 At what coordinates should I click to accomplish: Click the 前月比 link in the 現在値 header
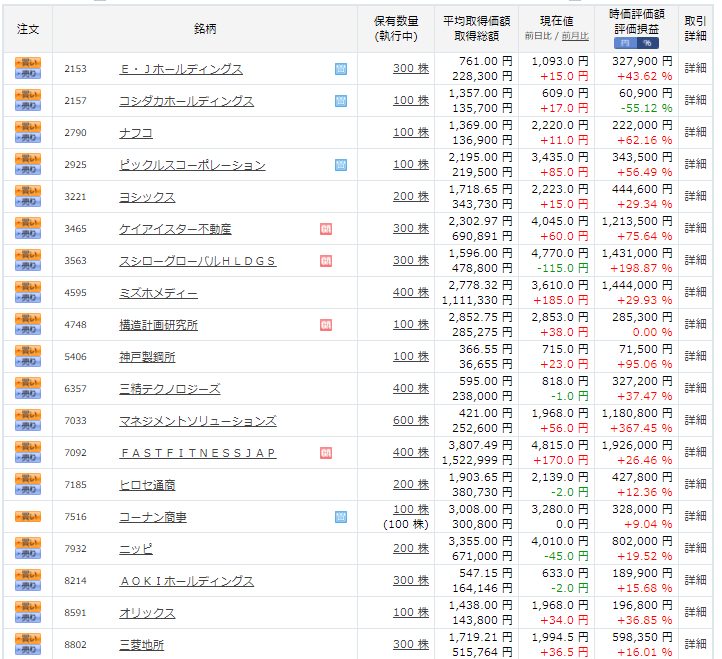575,36
